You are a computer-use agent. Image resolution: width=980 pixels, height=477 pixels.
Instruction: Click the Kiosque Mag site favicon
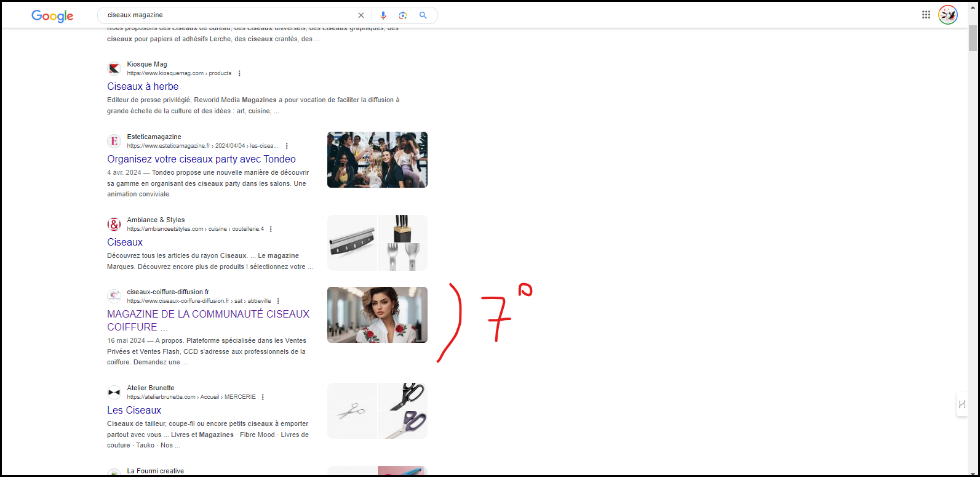(114, 68)
